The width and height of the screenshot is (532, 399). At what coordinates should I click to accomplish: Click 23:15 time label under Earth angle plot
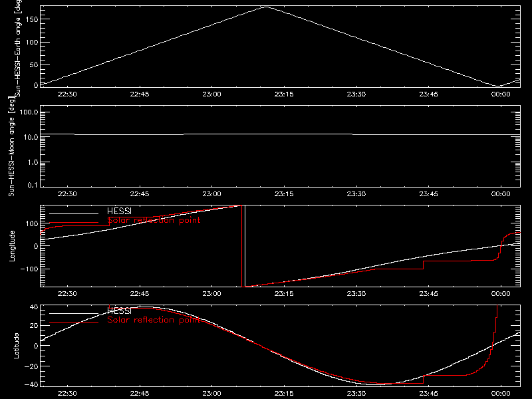[284, 94]
